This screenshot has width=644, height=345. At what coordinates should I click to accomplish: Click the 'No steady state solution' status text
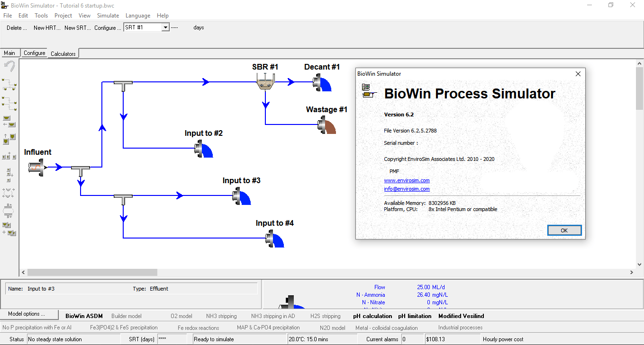55,339
